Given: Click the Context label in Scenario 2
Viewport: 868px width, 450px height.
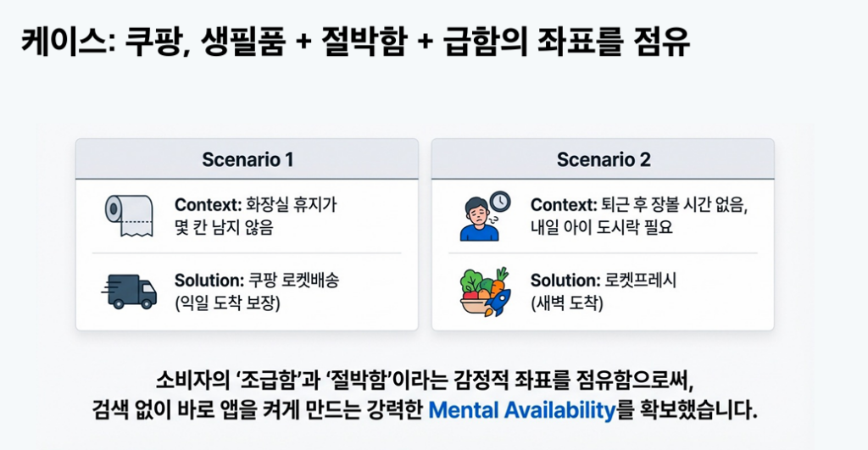Looking at the screenshot, I should click(x=563, y=204).
